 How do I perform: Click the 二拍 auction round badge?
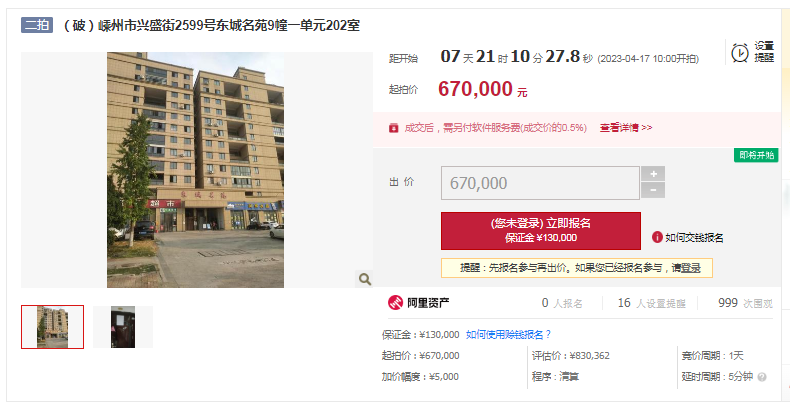[x=37, y=25]
